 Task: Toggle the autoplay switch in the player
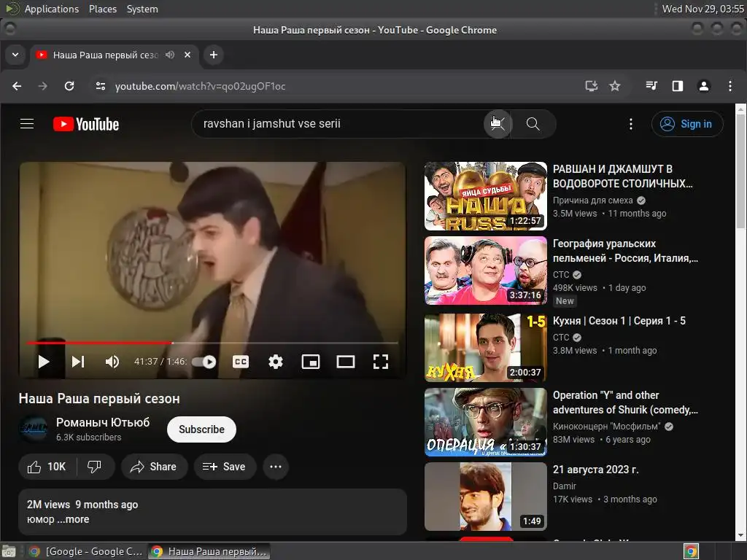tap(204, 362)
